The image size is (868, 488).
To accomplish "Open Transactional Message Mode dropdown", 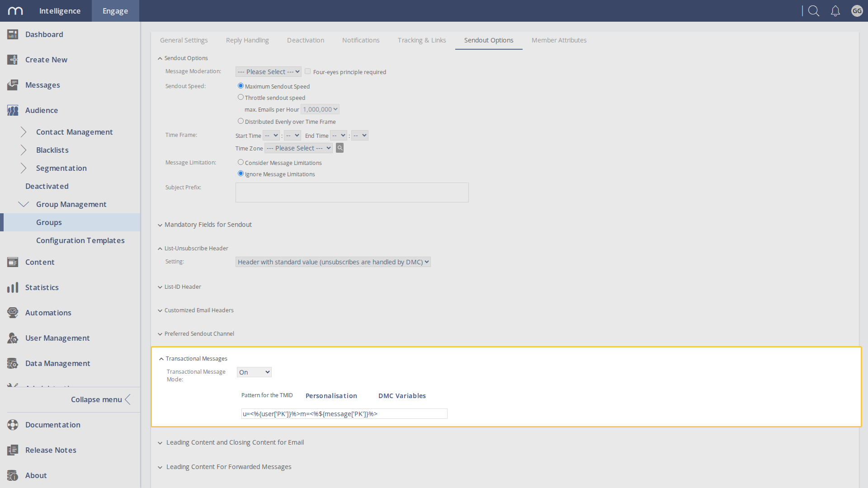I will click(x=254, y=372).
